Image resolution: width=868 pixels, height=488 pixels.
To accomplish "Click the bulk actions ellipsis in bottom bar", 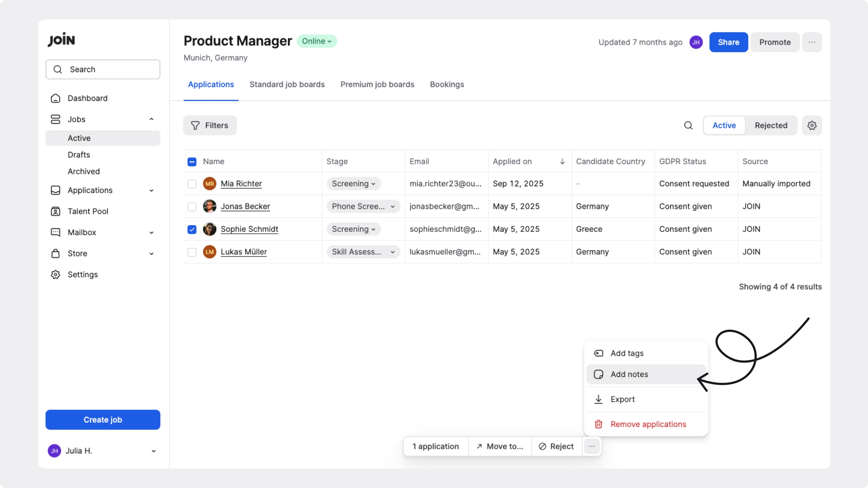I will (591, 446).
